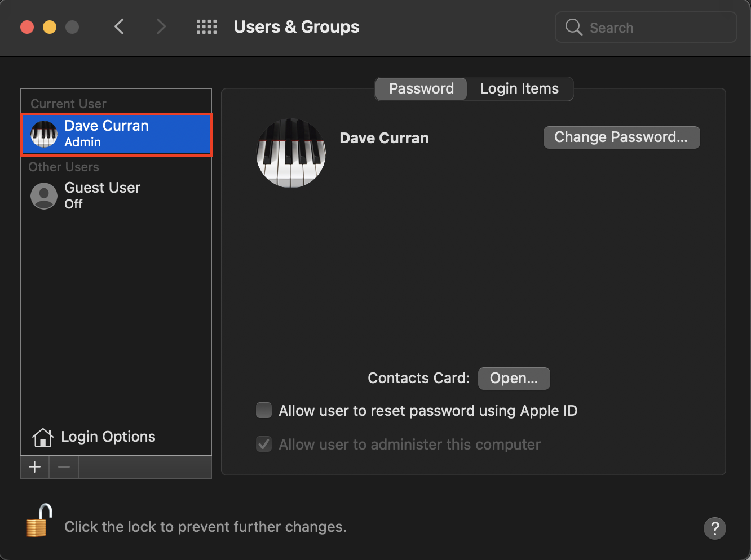
Task: Select the Password tab
Action: [421, 89]
